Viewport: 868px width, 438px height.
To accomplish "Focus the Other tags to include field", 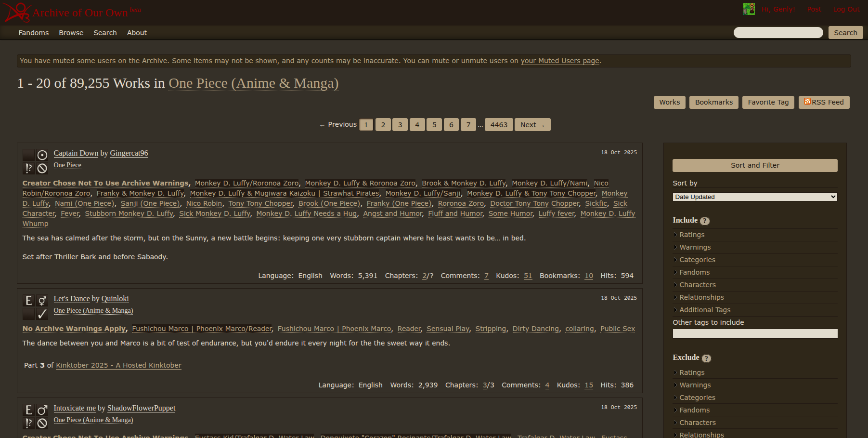I will coord(754,334).
